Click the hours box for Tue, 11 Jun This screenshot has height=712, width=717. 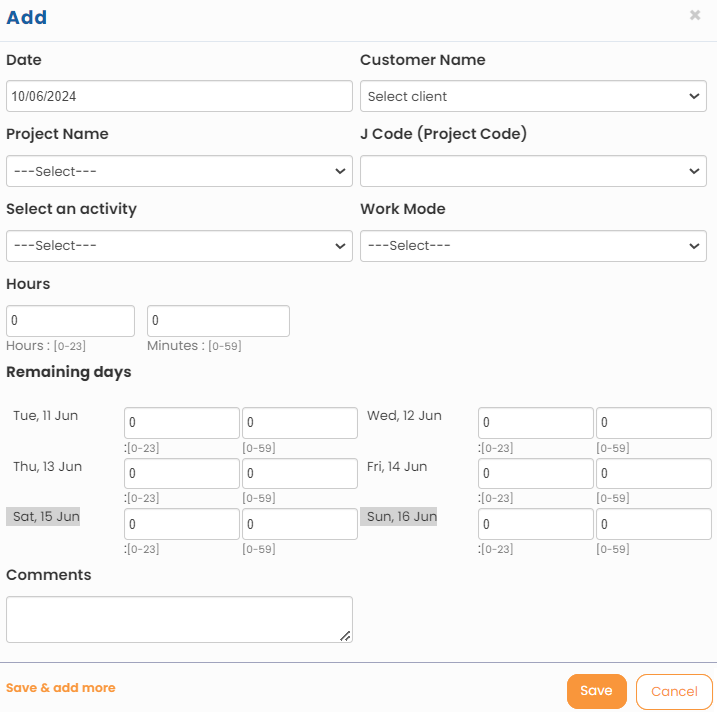click(182, 423)
